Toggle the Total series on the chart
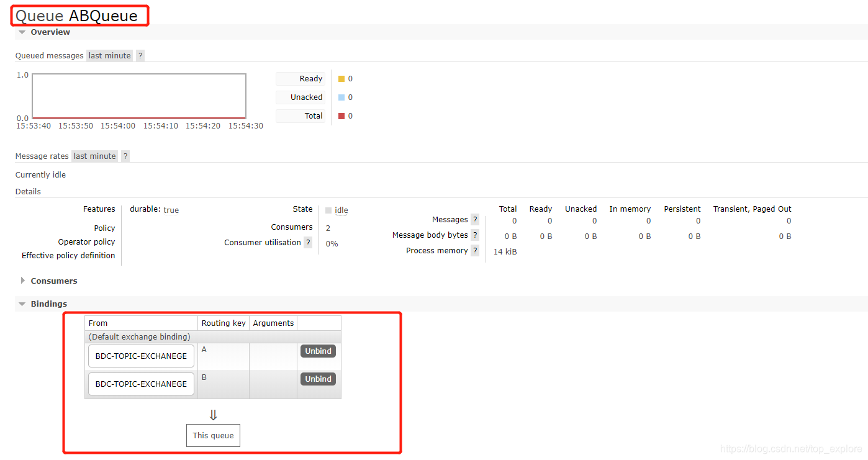868x460 pixels. [x=301, y=115]
